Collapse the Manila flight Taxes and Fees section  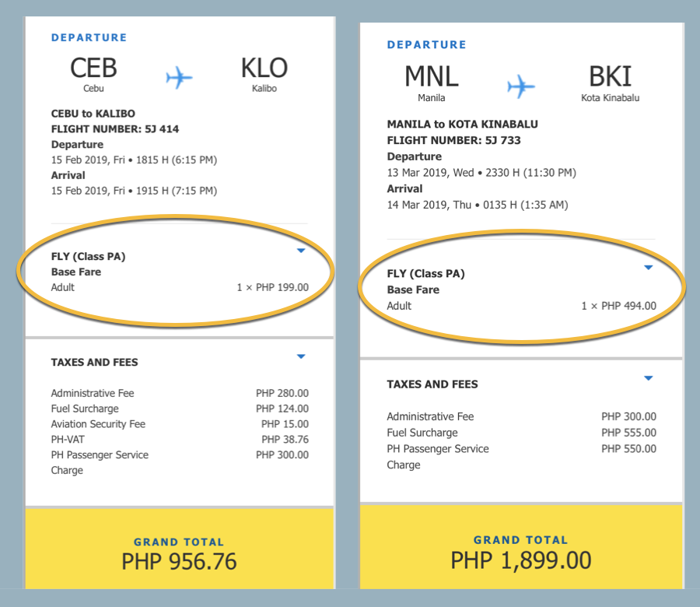[648, 378]
